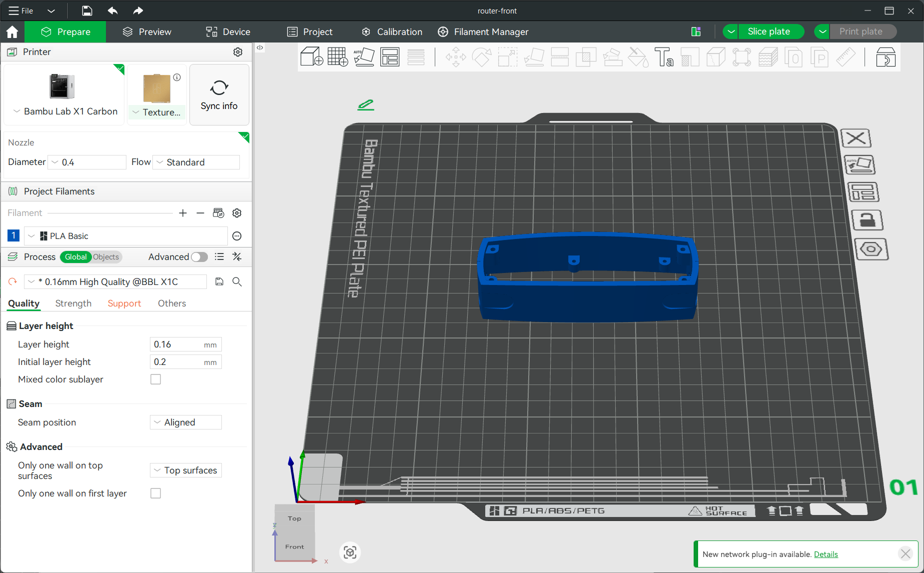924x573 pixels.
Task: Open nozzle Diameter 0.4 dropdown
Action: click(x=87, y=162)
